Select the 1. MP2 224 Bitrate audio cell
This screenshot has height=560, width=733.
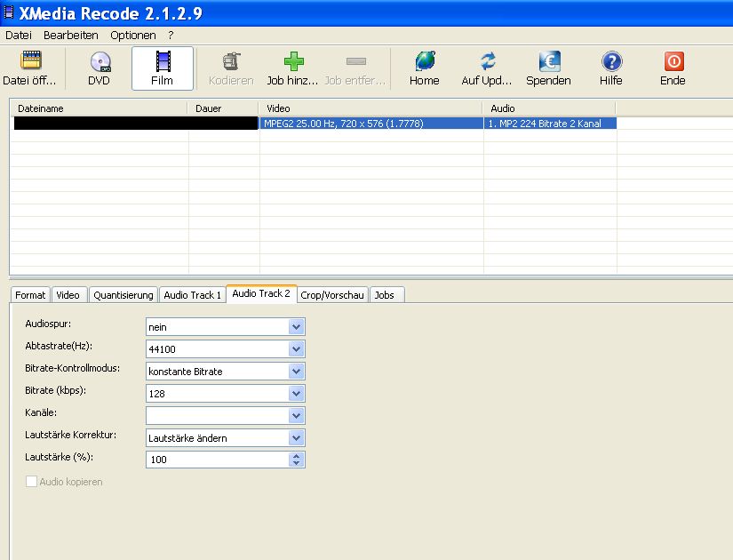pyautogui.click(x=550, y=124)
